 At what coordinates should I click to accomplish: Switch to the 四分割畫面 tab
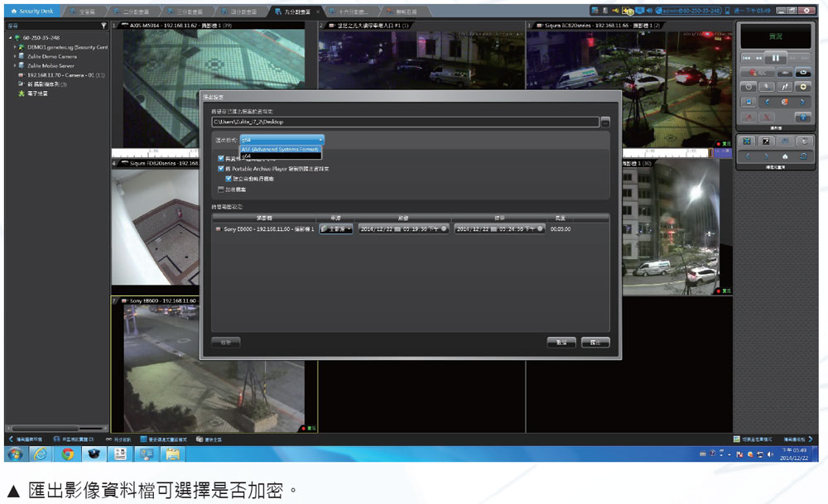pyautogui.click(x=241, y=11)
